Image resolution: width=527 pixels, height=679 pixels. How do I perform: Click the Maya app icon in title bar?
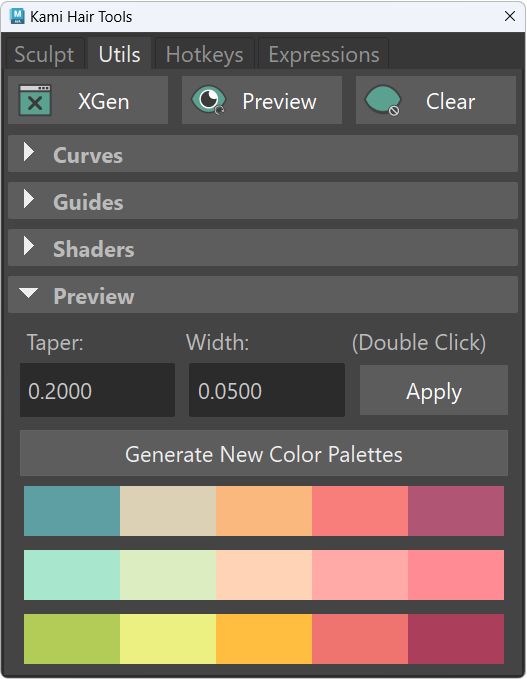coord(17,16)
